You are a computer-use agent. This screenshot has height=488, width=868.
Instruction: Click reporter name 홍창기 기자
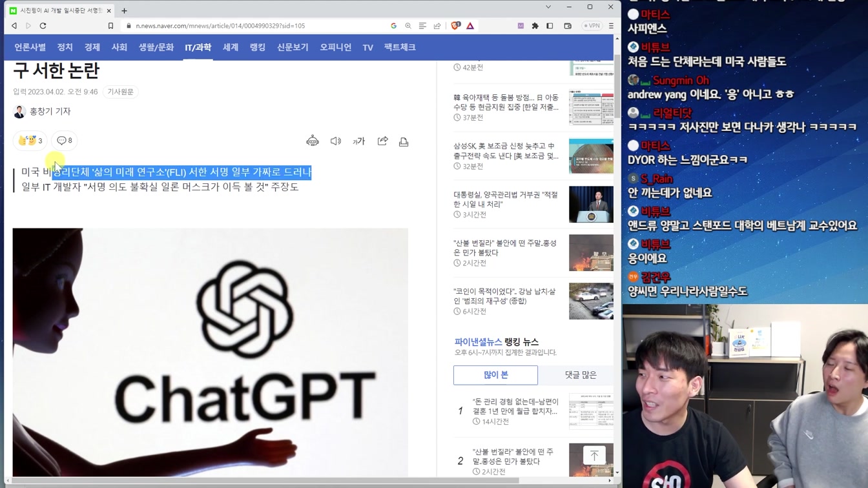click(50, 111)
